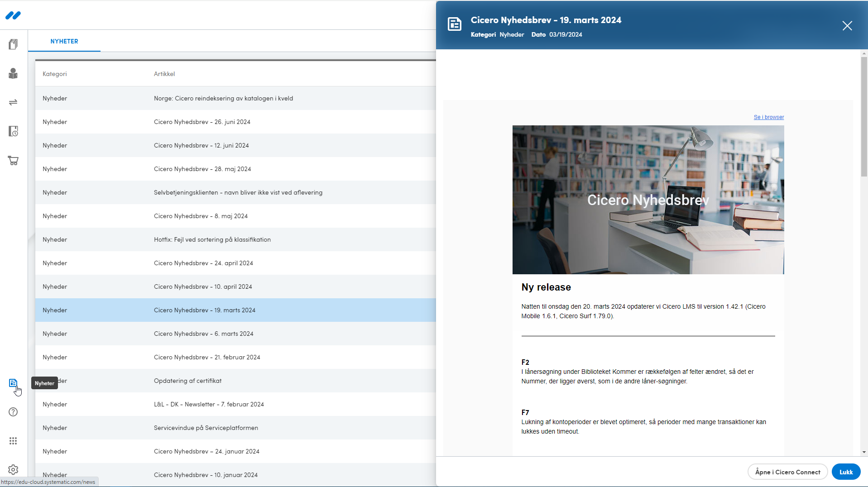Open 'Cicero Nyhedsbrev - 21. februar 2024'

click(235, 357)
